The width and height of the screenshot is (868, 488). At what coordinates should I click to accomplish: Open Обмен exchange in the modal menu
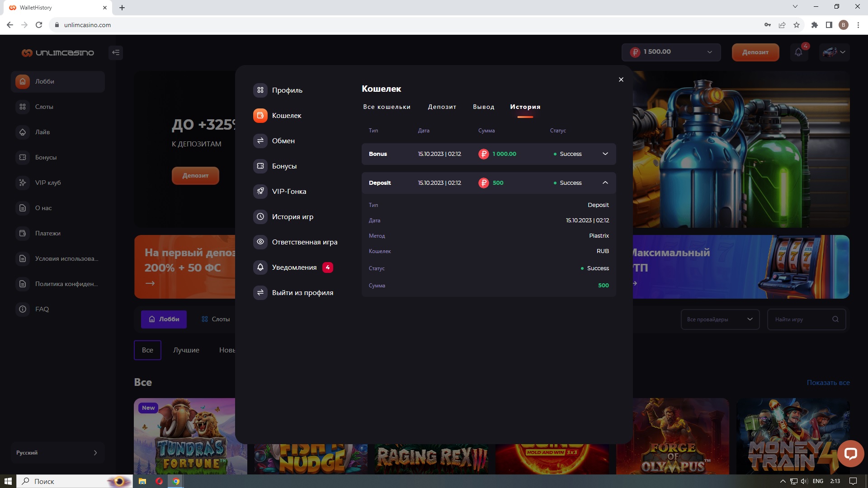[x=283, y=141]
